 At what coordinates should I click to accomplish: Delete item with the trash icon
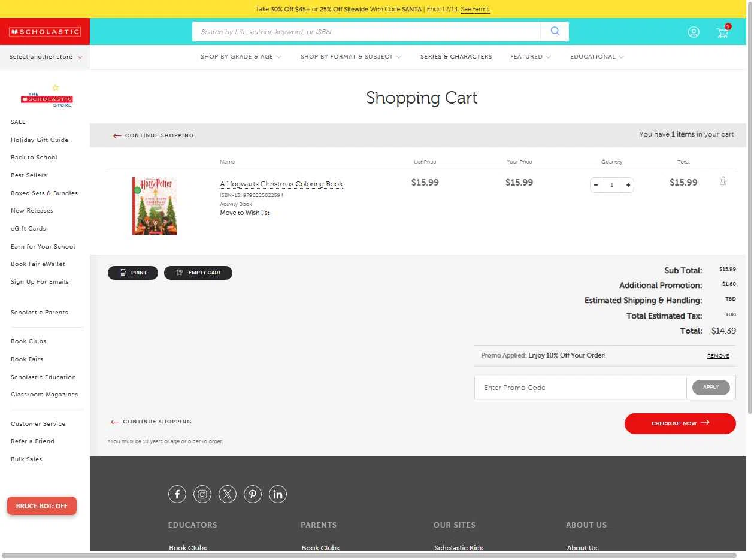[723, 181]
